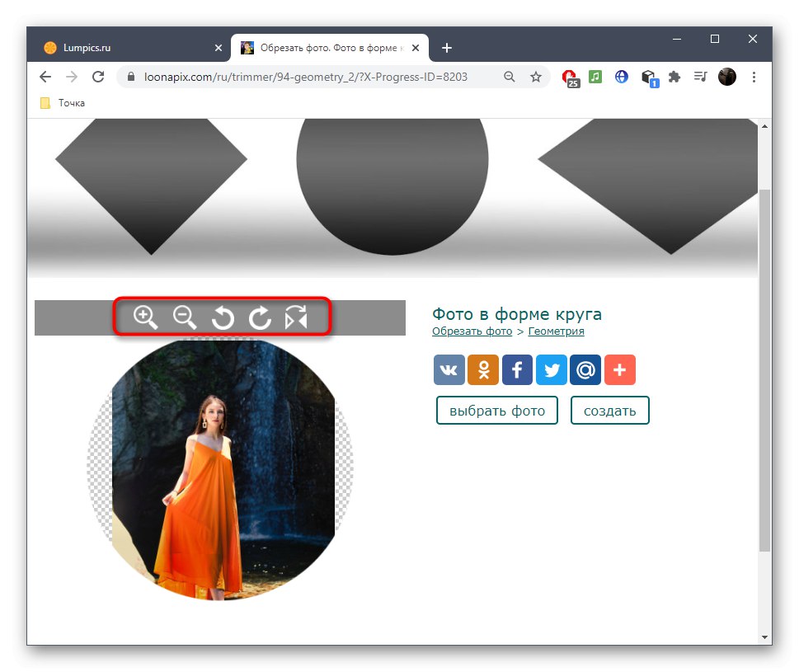Click the circular photo preview

[220, 468]
